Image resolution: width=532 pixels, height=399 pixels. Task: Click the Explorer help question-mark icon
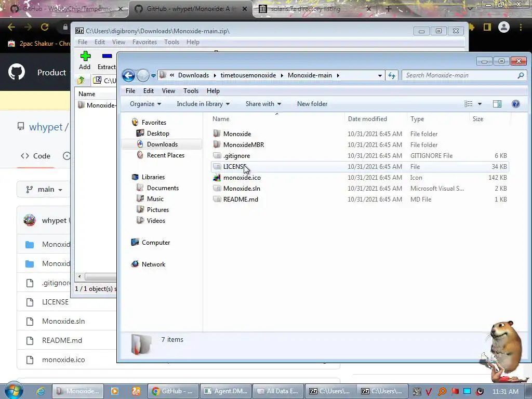pyautogui.click(x=516, y=104)
